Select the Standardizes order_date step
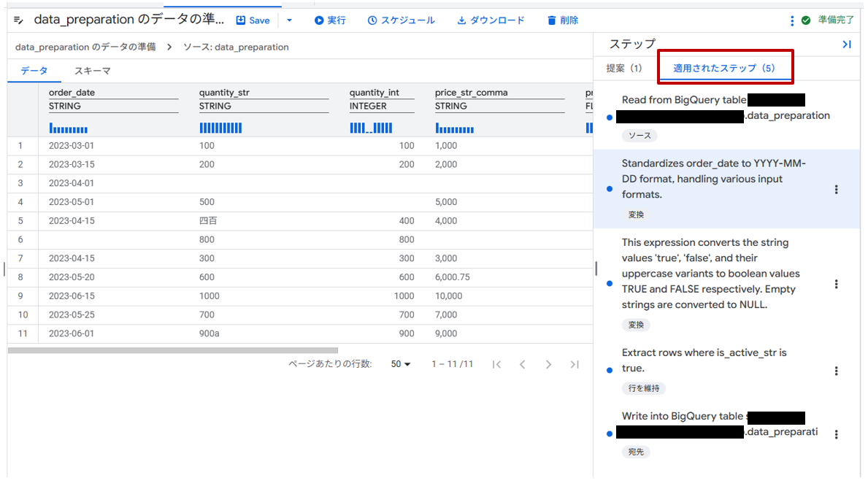 [x=726, y=189]
